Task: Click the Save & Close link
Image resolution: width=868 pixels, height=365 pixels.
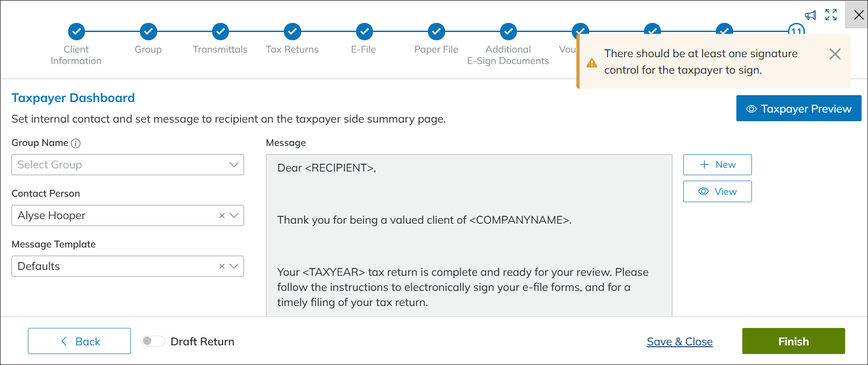Action: [680, 342]
